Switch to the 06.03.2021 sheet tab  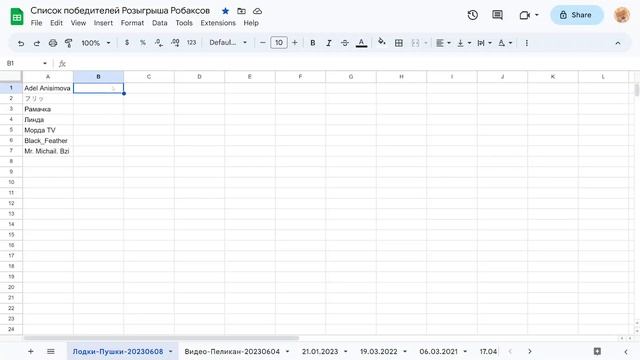click(438, 351)
